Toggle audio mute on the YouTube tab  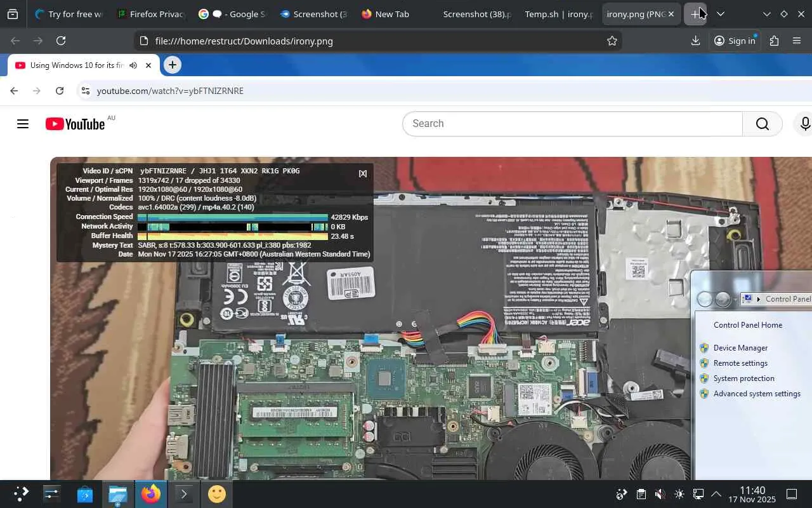133,65
